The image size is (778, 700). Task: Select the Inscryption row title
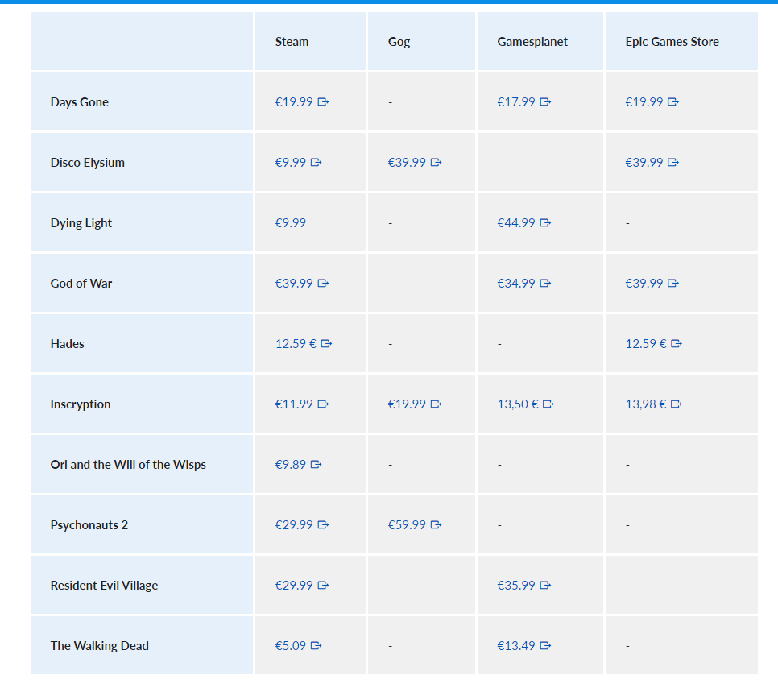point(81,405)
